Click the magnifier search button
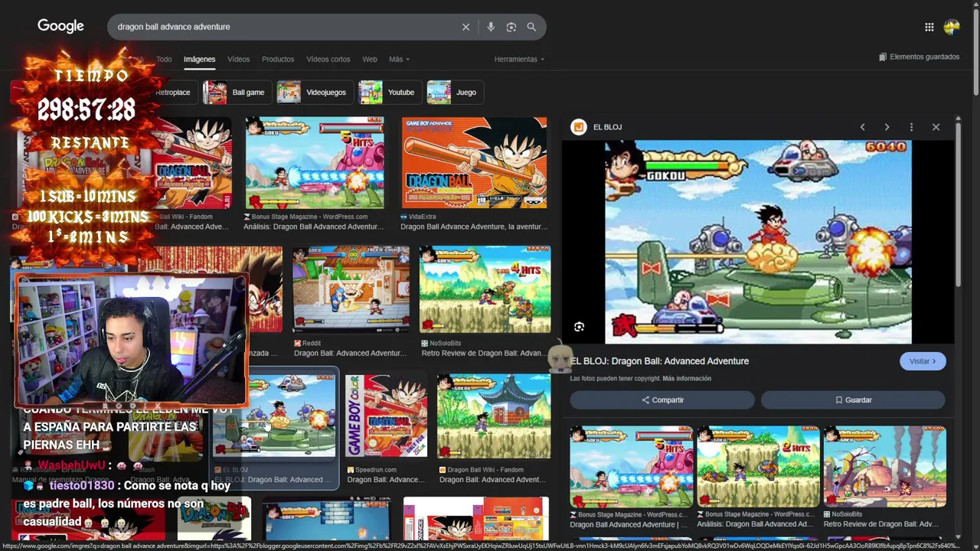Viewport: 980px width, 551px height. (531, 27)
